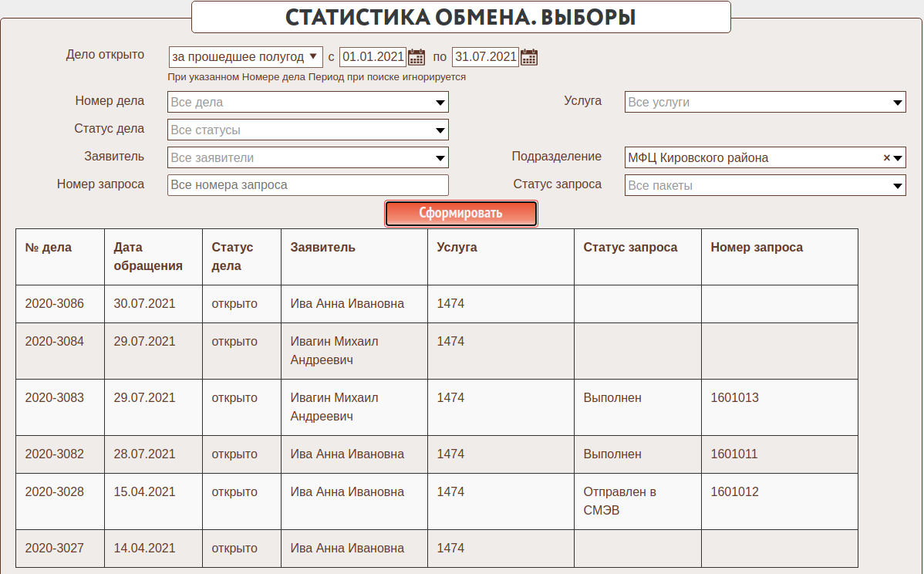Click the start date field 01.01.2021
This screenshot has height=574, width=924.
(373, 57)
